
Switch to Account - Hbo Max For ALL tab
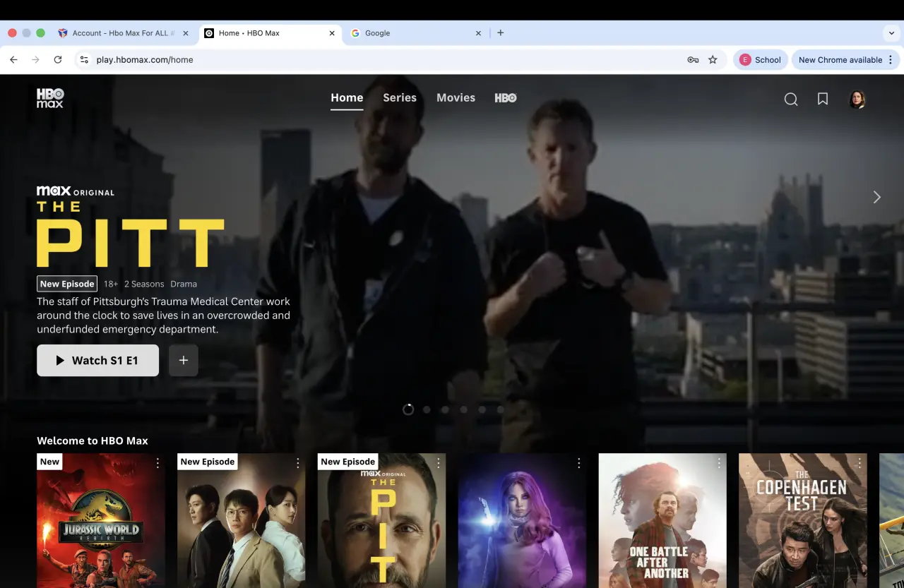(124, 33)
